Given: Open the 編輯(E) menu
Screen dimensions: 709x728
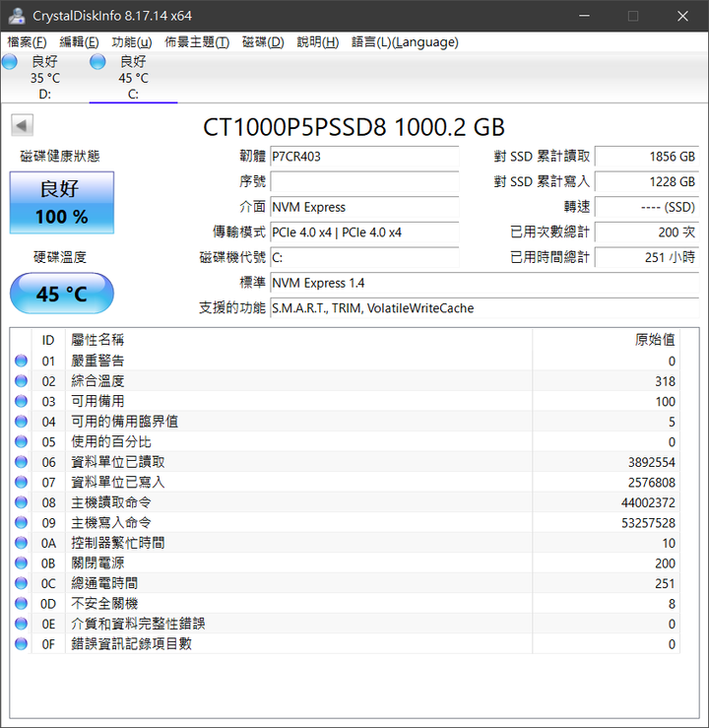Looking at the screenshot, I should coord(79,42).
